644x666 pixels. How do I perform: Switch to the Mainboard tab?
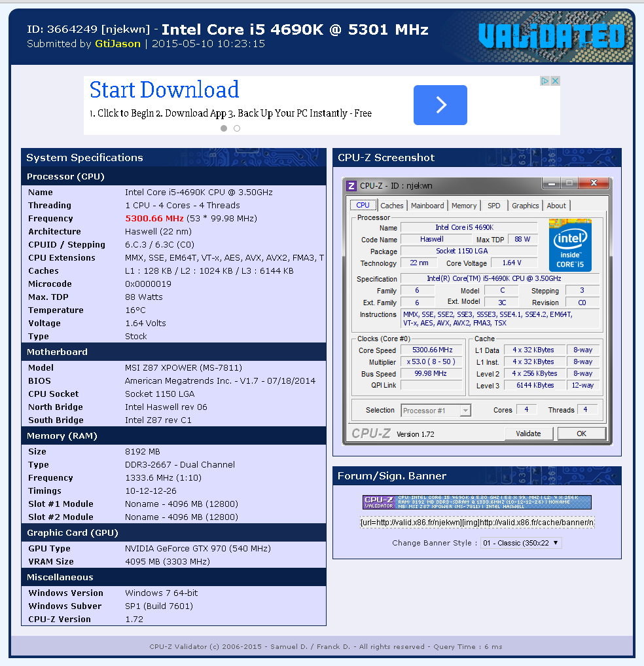[x=427, y=206]
